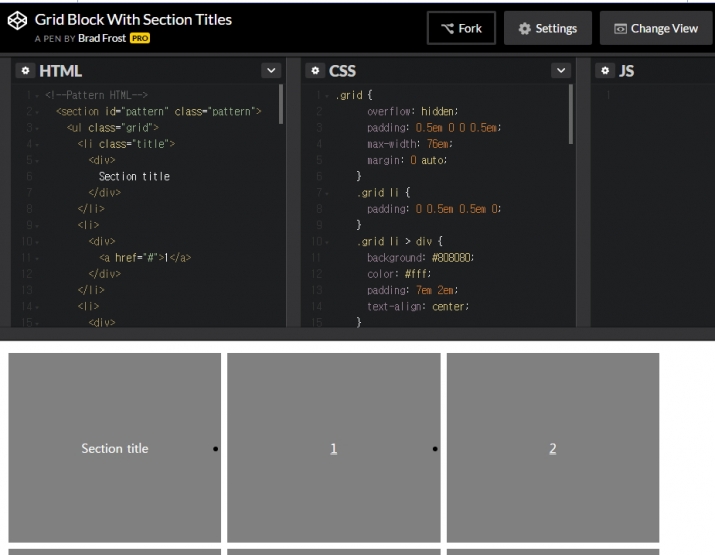Viewport: 715px width, 555px height.
Task: Click 'background: #808080;' CSS line
Action: coord(420,258)
